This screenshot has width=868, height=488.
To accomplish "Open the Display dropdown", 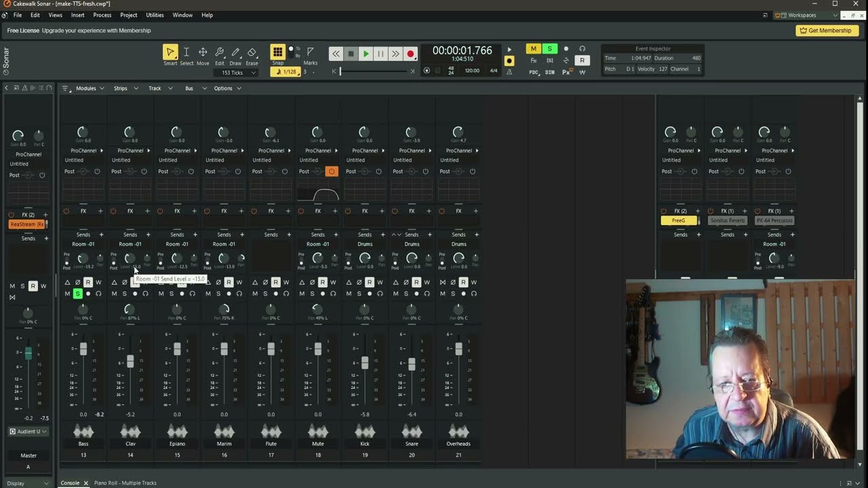I will (x=27, y=483).
